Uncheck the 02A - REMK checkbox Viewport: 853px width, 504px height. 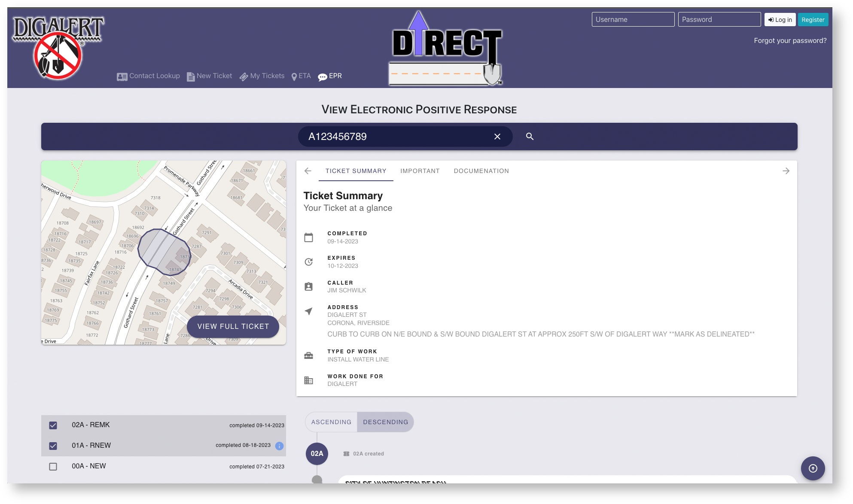pyautogui.click(x=53, y=425)
